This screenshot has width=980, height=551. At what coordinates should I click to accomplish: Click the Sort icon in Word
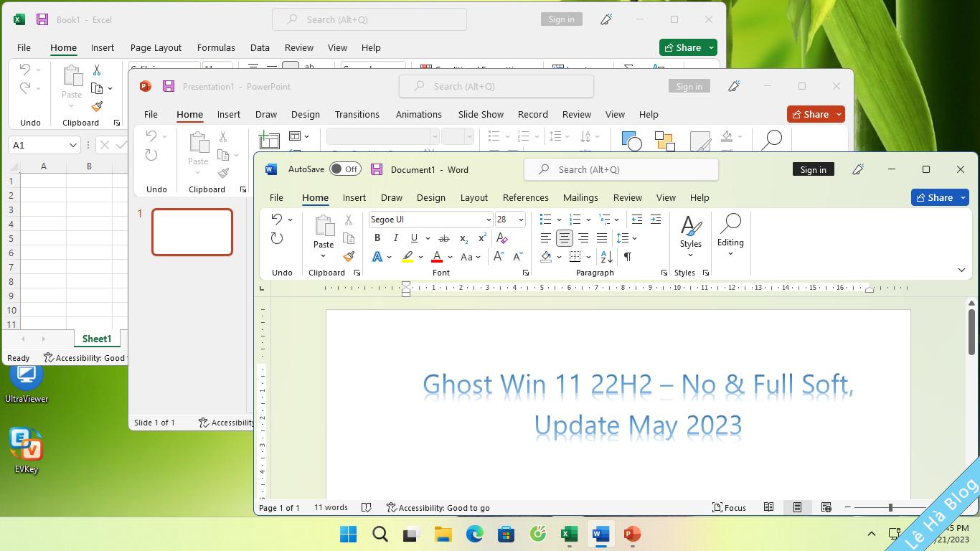(x=606, y=257)
